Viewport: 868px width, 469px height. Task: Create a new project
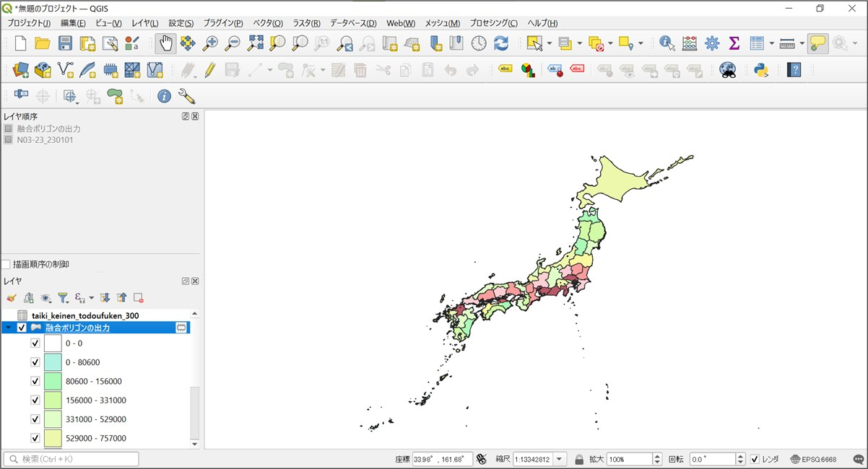(20, 43)
